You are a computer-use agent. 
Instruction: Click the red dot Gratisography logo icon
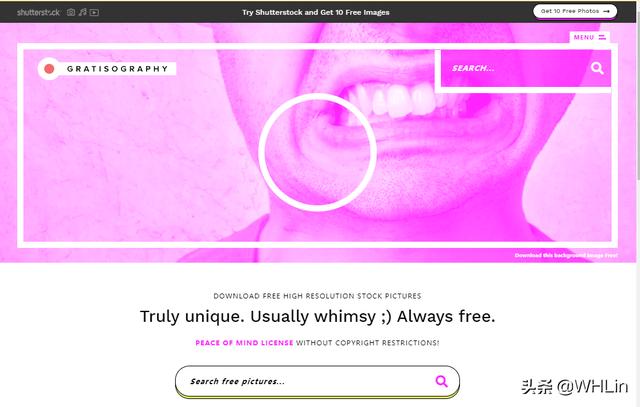pyautogui.click(x=49, y=69)
